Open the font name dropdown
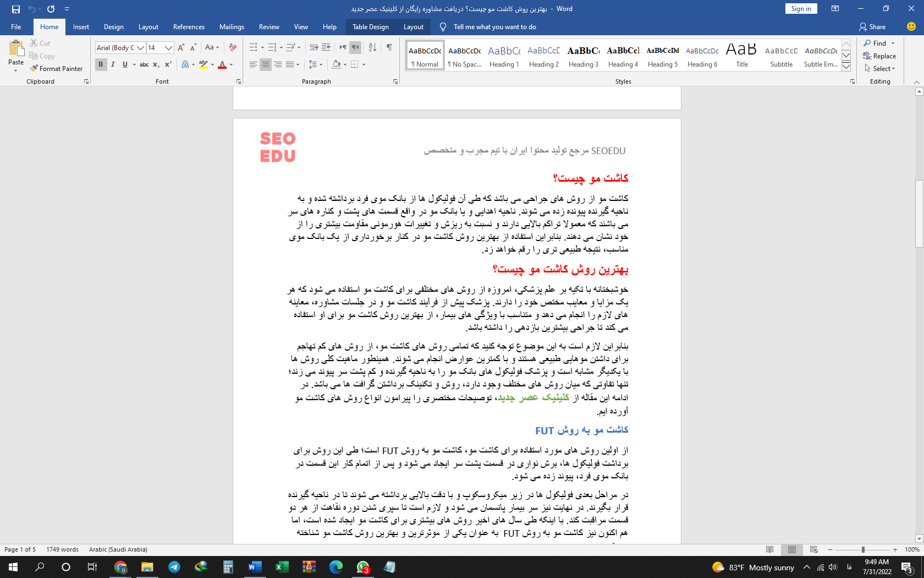The height and width of the screenshot is (578, 924). pyautogui.click(x=141, y=48)
